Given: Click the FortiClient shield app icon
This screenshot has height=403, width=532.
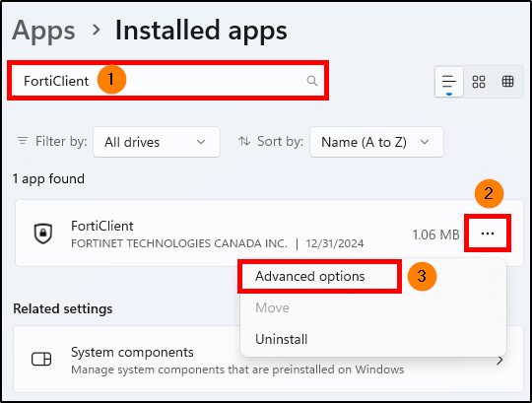Looking at the screenshot, I should (43, 234).
